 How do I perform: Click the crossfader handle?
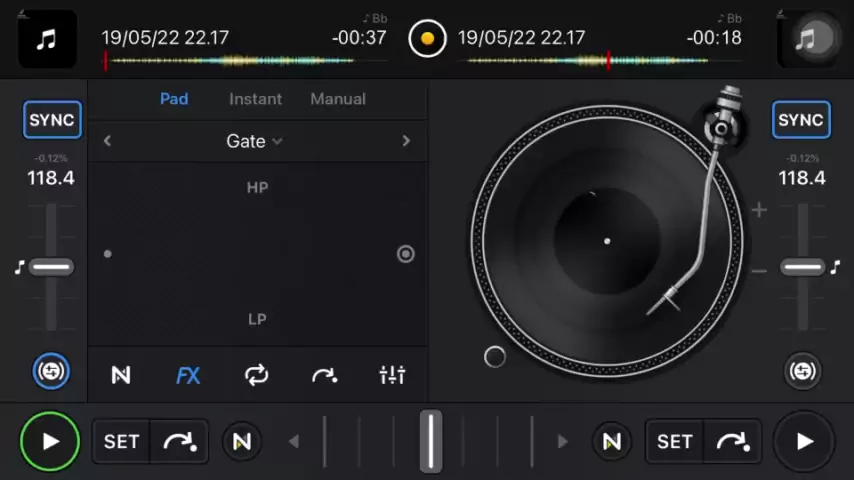coord(430,441)
